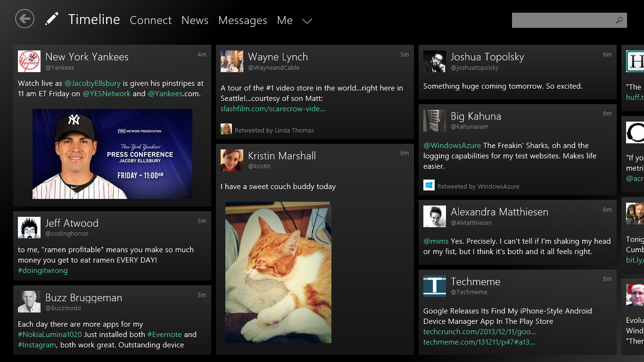
Task: Open New York Yankees profile avatar
Action: tap(29, 61)
